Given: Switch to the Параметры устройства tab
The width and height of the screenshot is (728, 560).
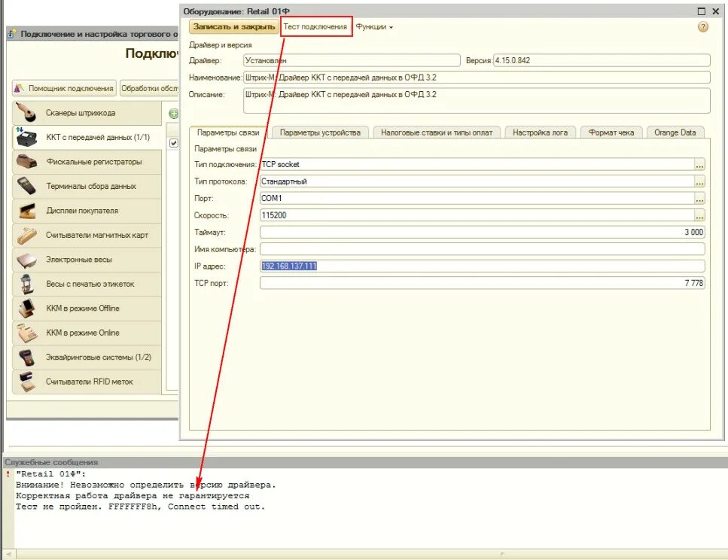Looking at the screenshot, I should (x=320, y=132).
